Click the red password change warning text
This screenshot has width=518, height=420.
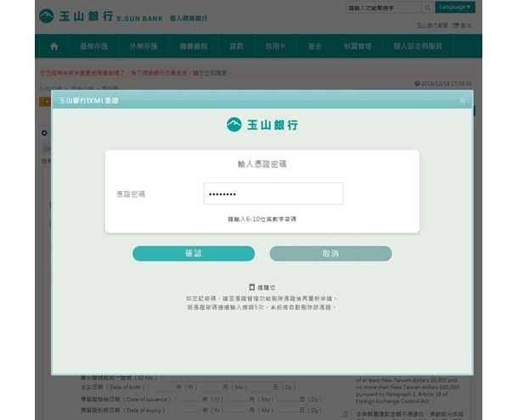pyautogui.click(x=136, y=73)
